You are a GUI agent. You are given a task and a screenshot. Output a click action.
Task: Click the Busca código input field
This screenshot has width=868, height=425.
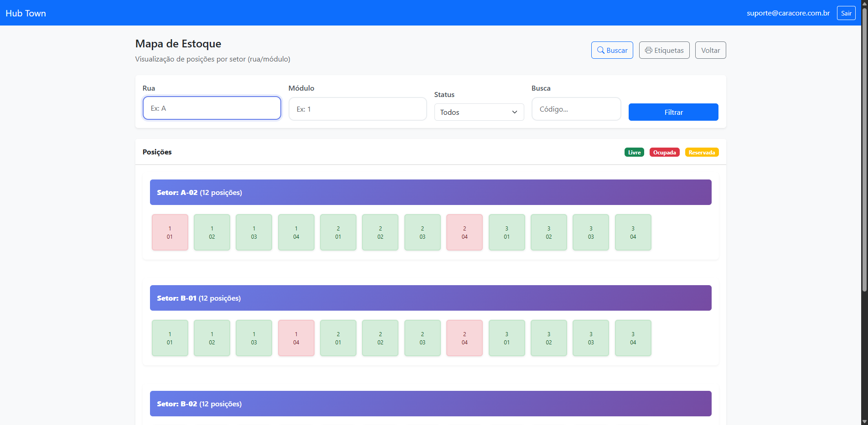click(576, 109)
